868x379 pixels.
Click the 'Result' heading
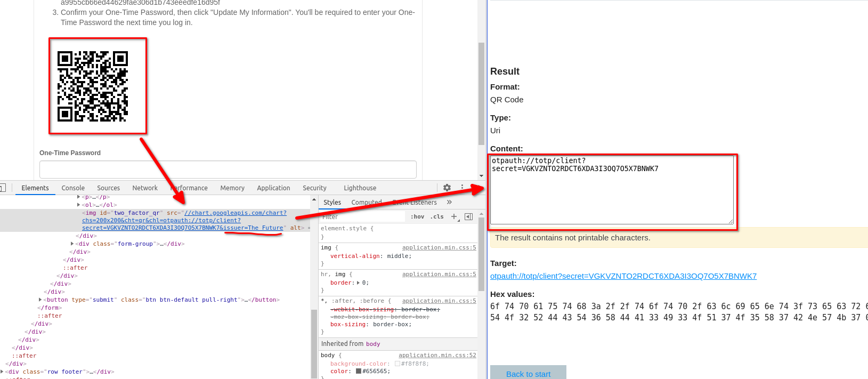pos(505,71)
